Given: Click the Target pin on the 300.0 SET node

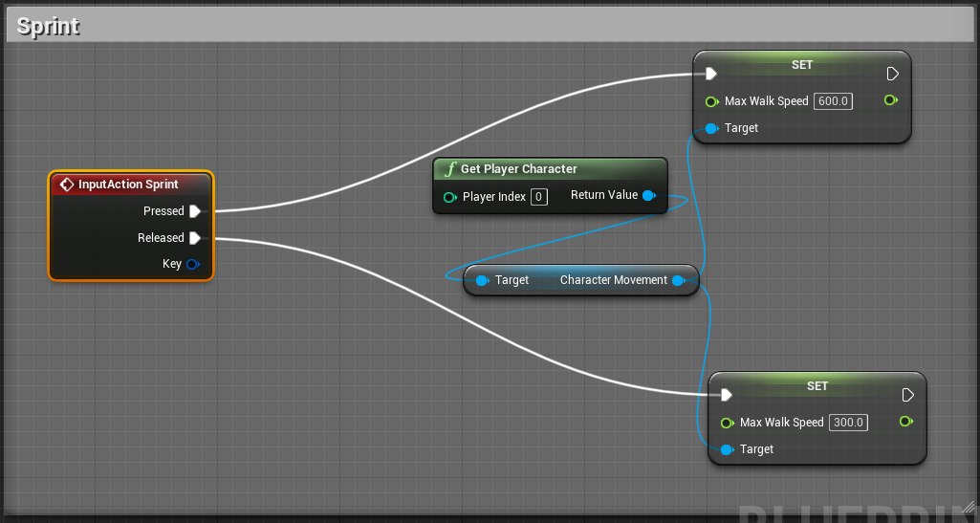Looking at the screenshot, I should 727,450.
